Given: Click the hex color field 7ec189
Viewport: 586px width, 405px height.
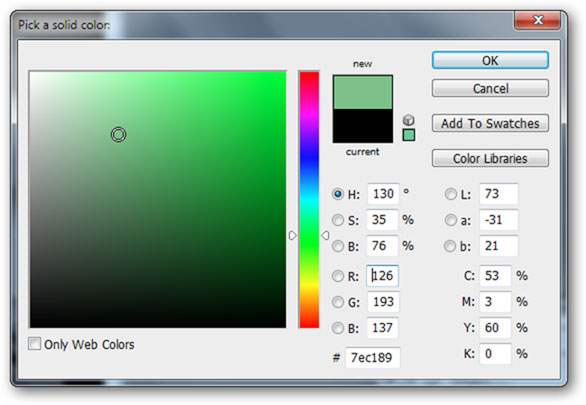Looking at the screenshot, I should pyautogui.click(x=373, y=358).
